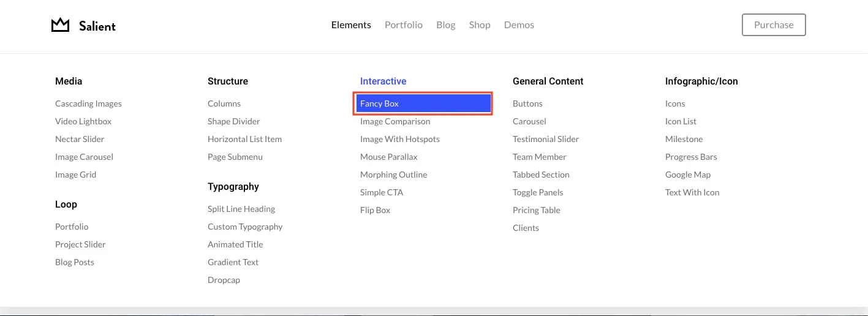Go to Morphing Outline
The width and height of the screenshot is (868, 316).
[394, 175]
